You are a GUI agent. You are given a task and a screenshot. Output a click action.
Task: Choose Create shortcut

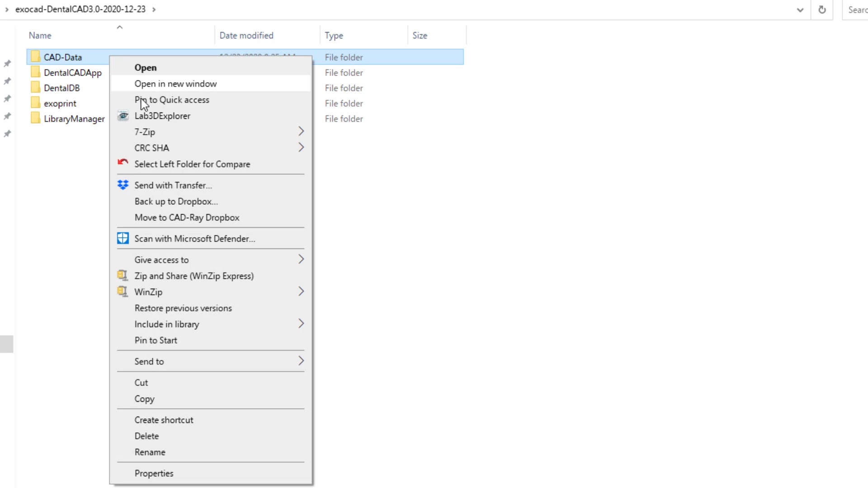click(x=211, y=420)
